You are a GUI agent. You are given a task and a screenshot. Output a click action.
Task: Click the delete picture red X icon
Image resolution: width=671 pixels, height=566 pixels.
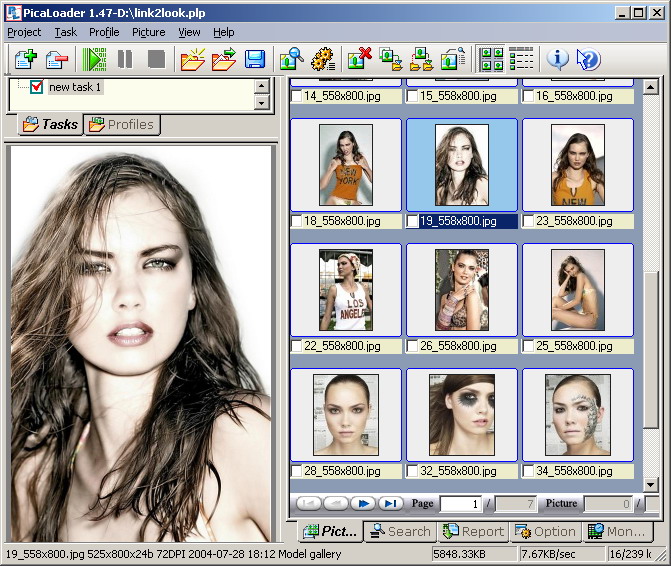(359, 59)
